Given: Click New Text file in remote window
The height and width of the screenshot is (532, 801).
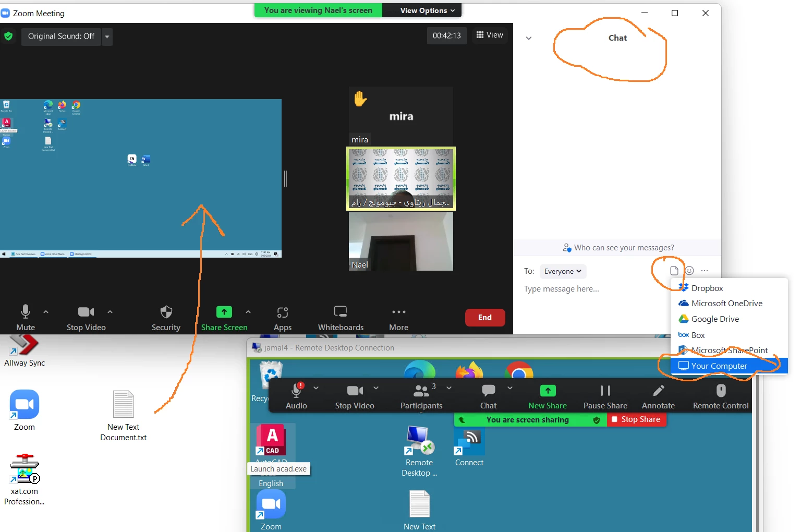Looking at the screenshot, I should click(x=419, y=510).
